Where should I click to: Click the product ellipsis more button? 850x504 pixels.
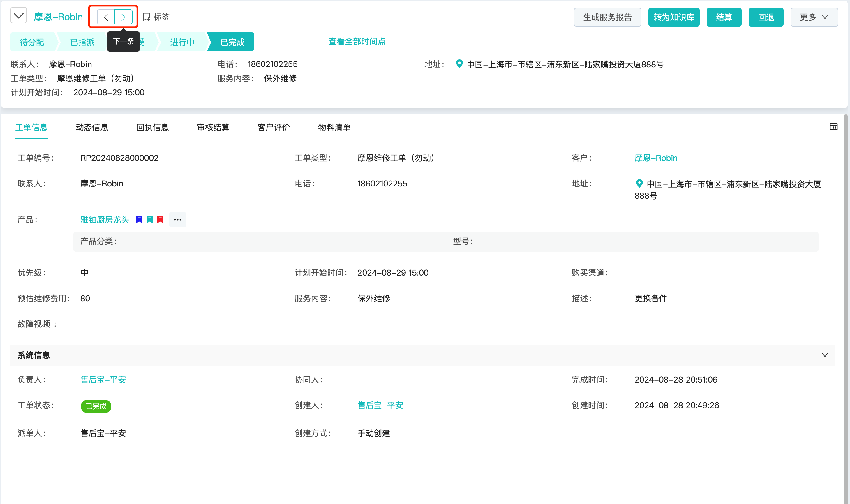(178, 220)
